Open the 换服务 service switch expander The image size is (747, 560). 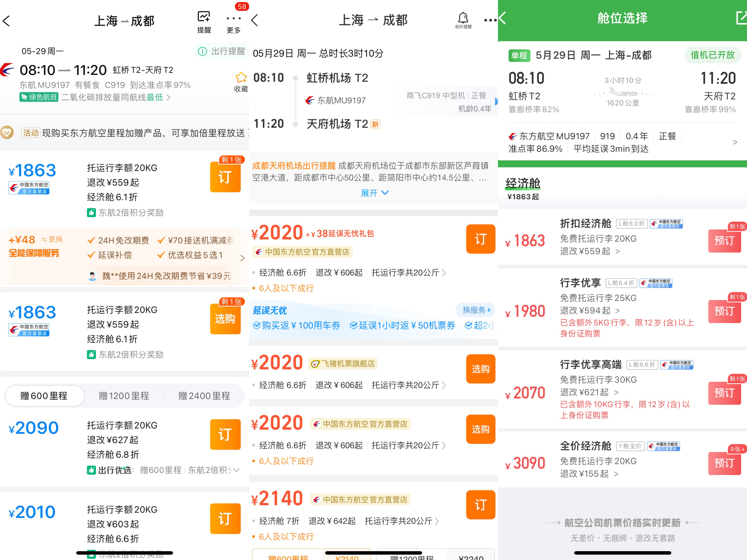[x=475, y=310]
